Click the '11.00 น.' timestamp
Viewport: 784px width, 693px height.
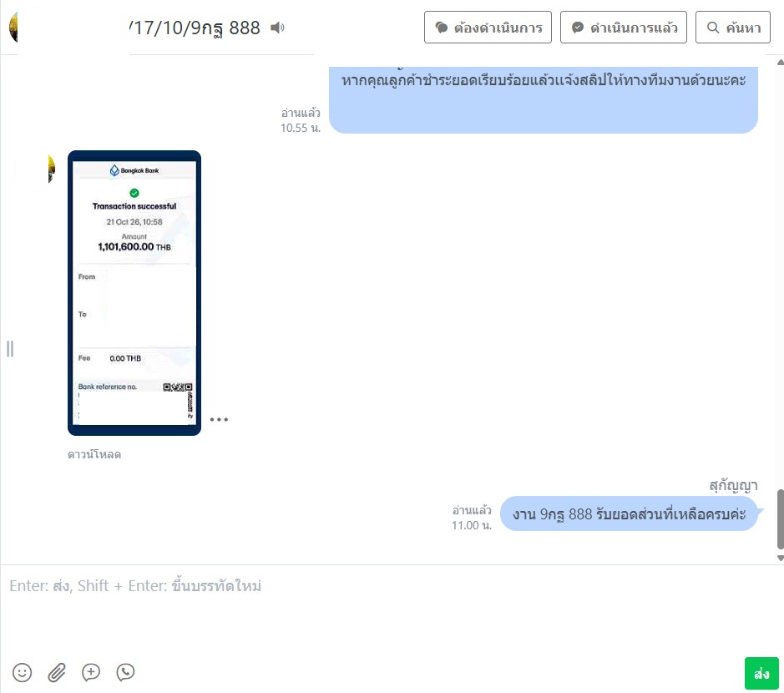(472, 525)
